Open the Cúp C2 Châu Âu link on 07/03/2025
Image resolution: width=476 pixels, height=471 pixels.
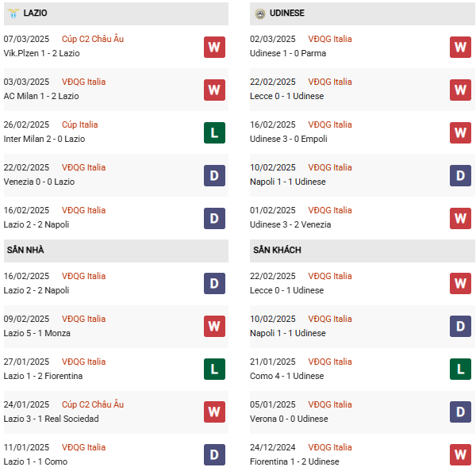pyautogui.click(x=93, y=39)
